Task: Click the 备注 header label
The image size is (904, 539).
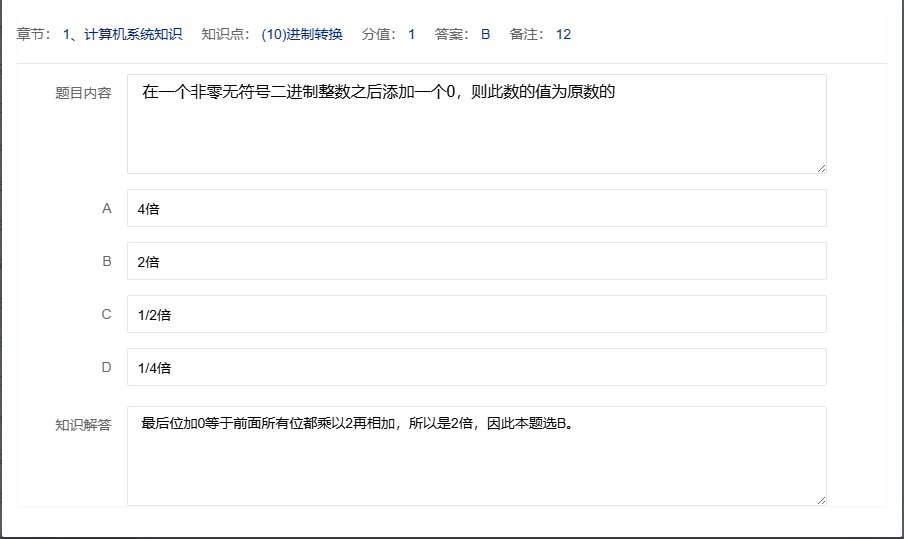Action: tap(526, 34)
